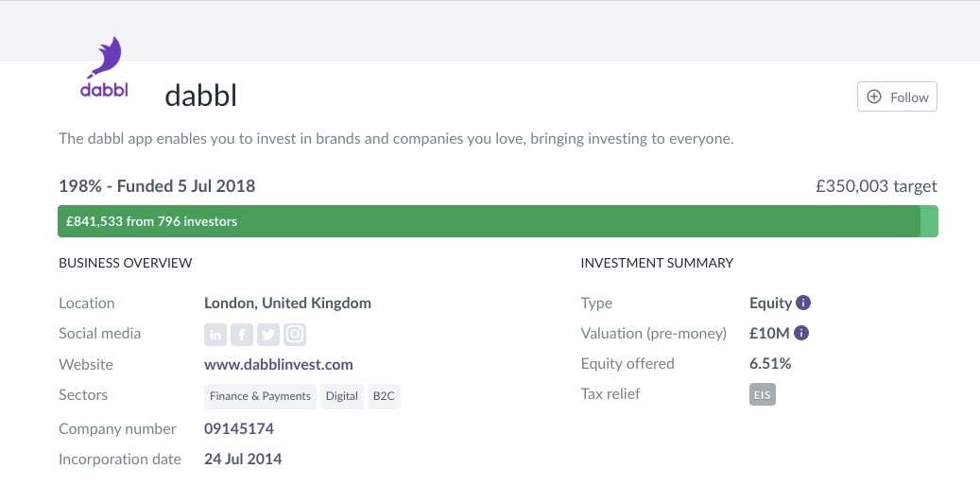
Task: Open the LinkedIn social media icon
Action: (215, 335)
